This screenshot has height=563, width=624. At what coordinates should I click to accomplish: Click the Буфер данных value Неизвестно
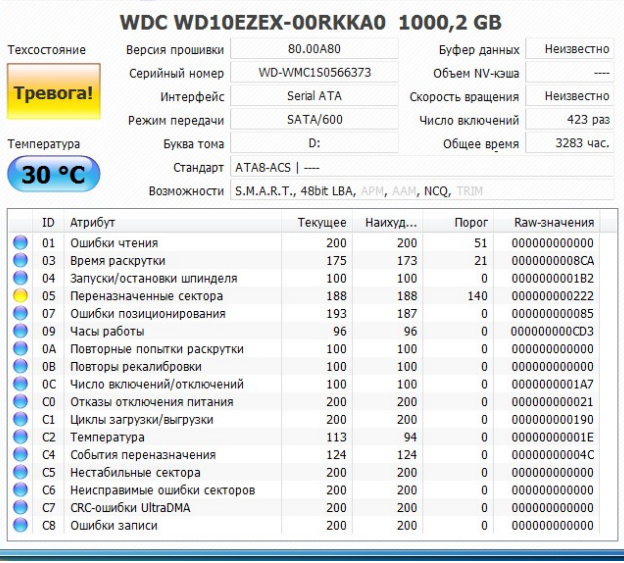pos(569,49)
